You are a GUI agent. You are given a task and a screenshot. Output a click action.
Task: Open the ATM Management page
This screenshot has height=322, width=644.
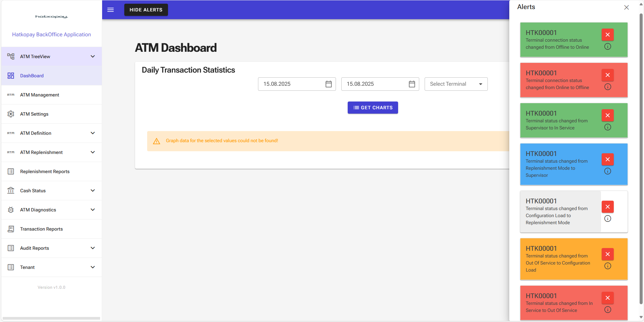[x=40, y=95]
